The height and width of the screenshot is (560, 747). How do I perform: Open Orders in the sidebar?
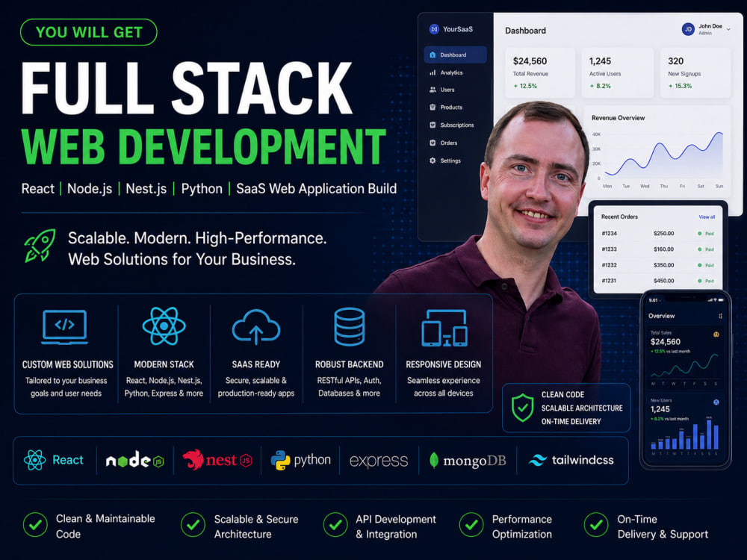tap(444, 143)
